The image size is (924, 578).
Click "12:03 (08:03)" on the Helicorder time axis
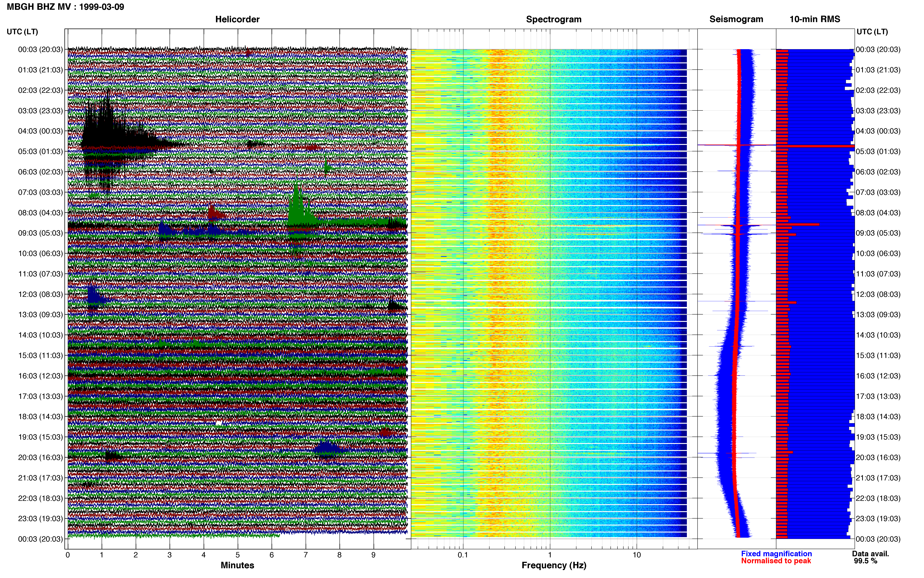[x=41, y=294]
